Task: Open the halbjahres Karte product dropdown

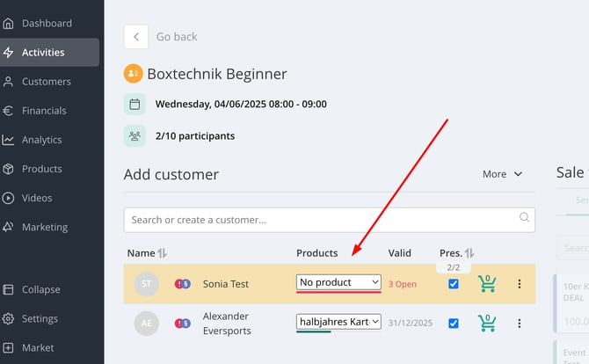Action: (x=338, y=322)
